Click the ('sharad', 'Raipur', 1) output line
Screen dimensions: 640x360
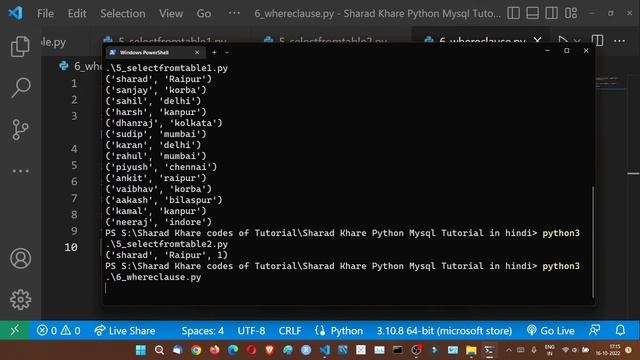point(167,255)
